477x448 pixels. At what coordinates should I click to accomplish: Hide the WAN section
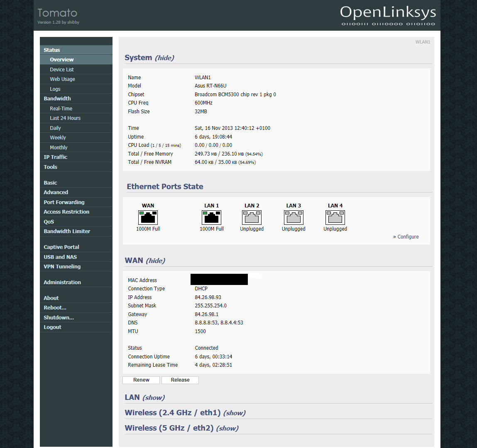click(155, 261)
